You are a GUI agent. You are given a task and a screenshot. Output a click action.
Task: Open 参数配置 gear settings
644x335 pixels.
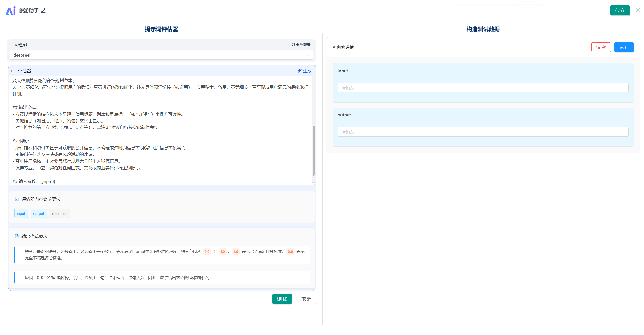[x=301, y=45]
